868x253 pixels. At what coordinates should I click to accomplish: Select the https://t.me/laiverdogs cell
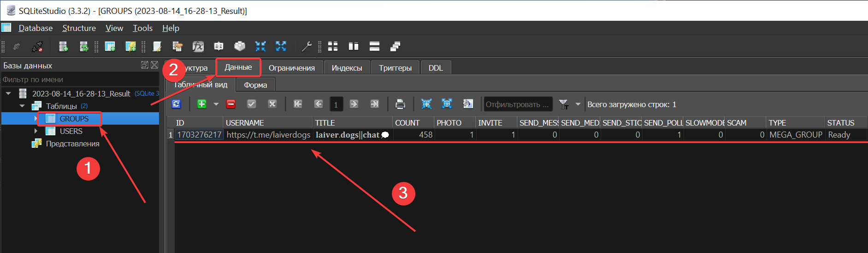tap(268, 135)
